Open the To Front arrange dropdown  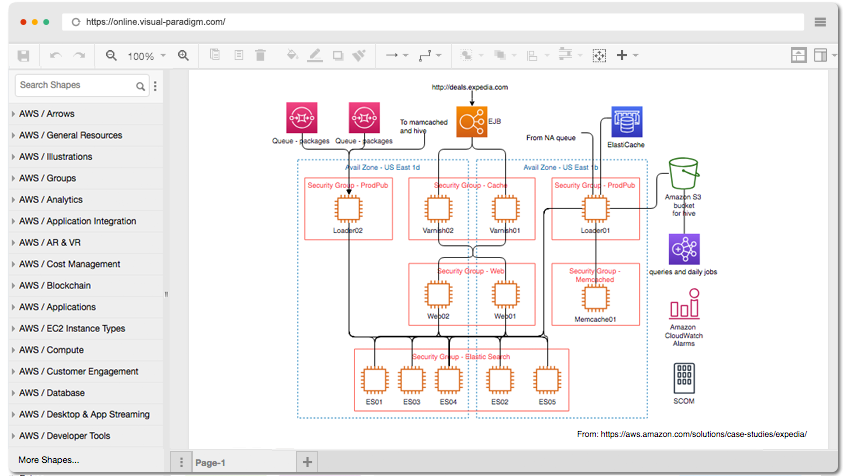[x=471, y=55]
